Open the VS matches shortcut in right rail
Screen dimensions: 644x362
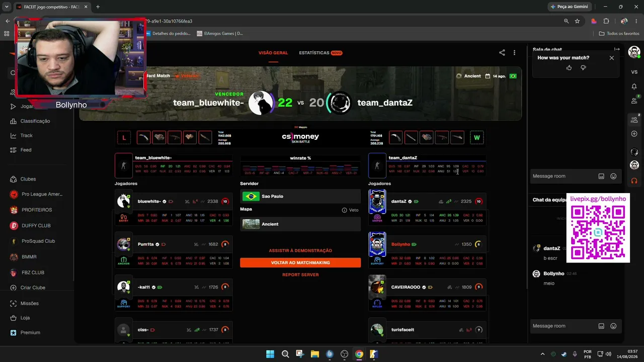tap(634, 72)
